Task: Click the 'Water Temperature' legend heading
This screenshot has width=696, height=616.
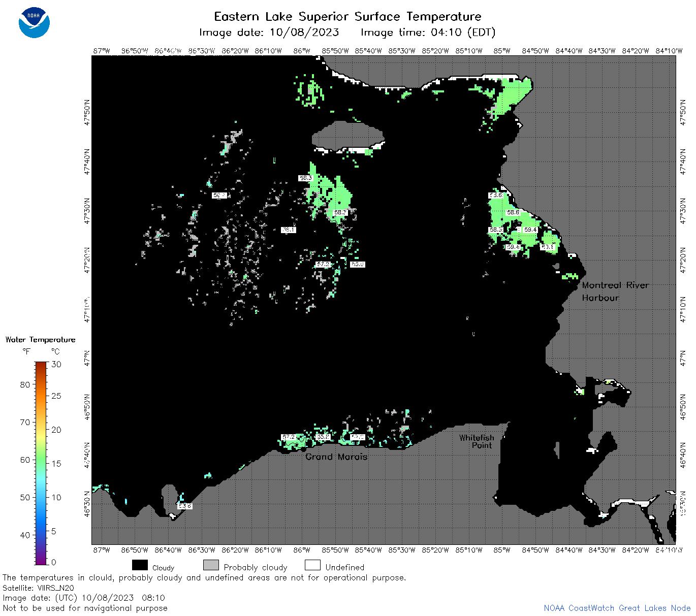Action: tap(40, 340)
